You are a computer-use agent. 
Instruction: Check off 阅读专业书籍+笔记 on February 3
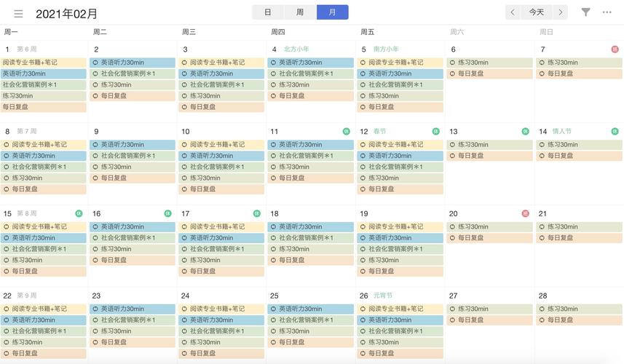point(184,63)
